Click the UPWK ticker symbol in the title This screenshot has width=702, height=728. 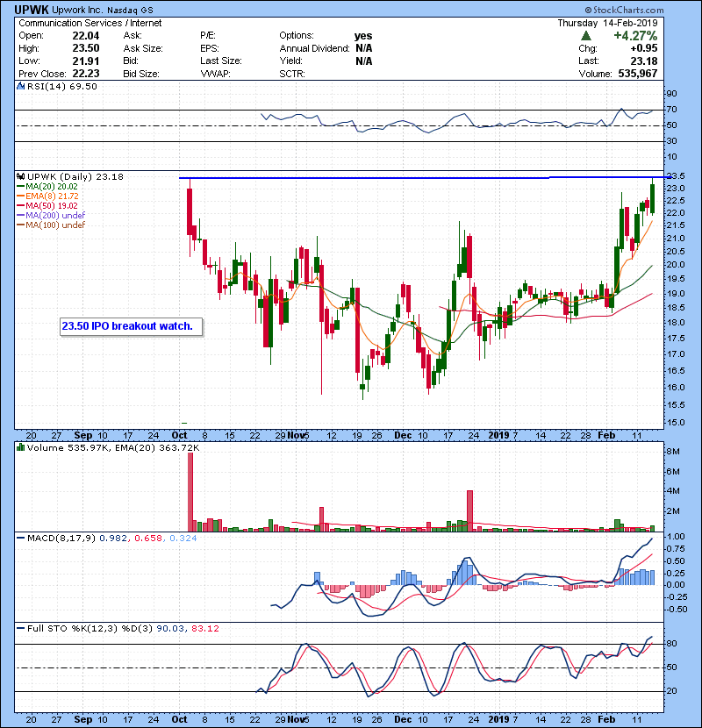pos(31,10)
